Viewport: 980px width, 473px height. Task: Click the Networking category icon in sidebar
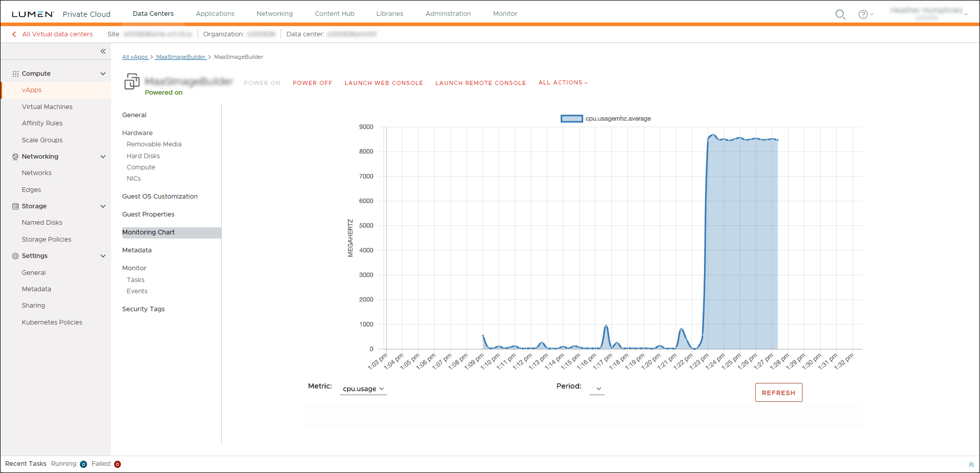pyautogui.click(x=15, y=156)
